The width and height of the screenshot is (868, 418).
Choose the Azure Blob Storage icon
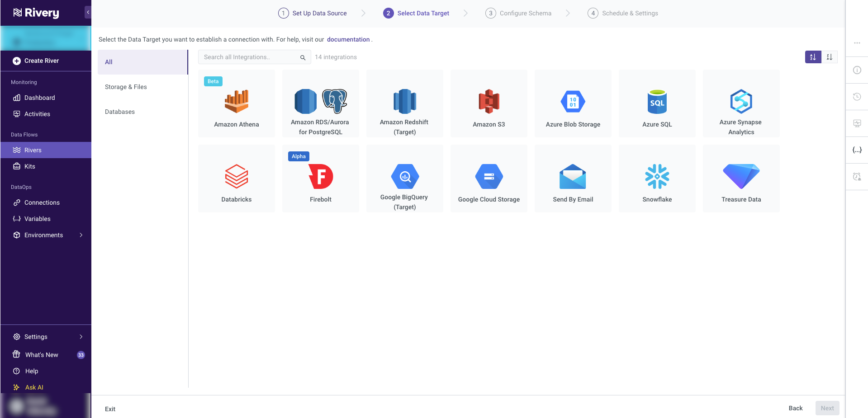tap(573, 102)
